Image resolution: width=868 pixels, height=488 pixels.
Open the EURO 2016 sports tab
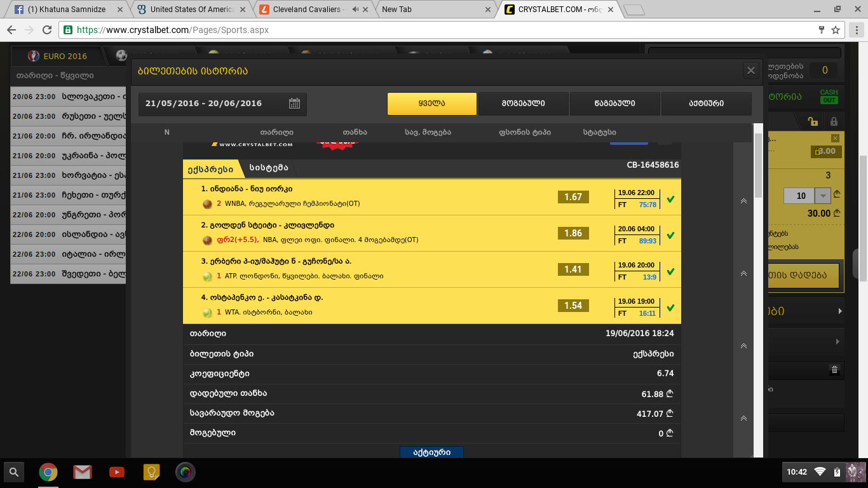click(57, 56)
